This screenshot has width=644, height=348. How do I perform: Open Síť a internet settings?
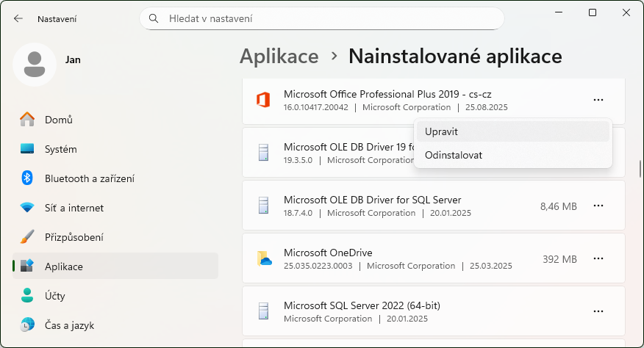tap(74, 208)
